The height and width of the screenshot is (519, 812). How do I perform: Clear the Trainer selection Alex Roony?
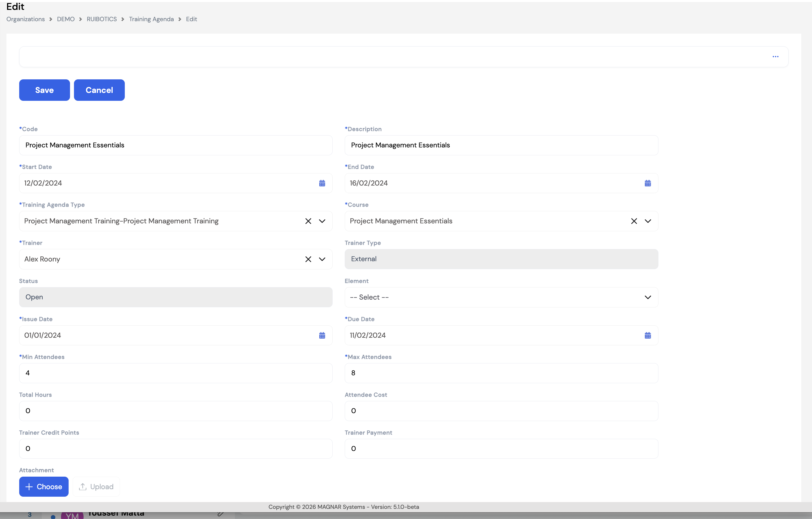pos(308,259)
